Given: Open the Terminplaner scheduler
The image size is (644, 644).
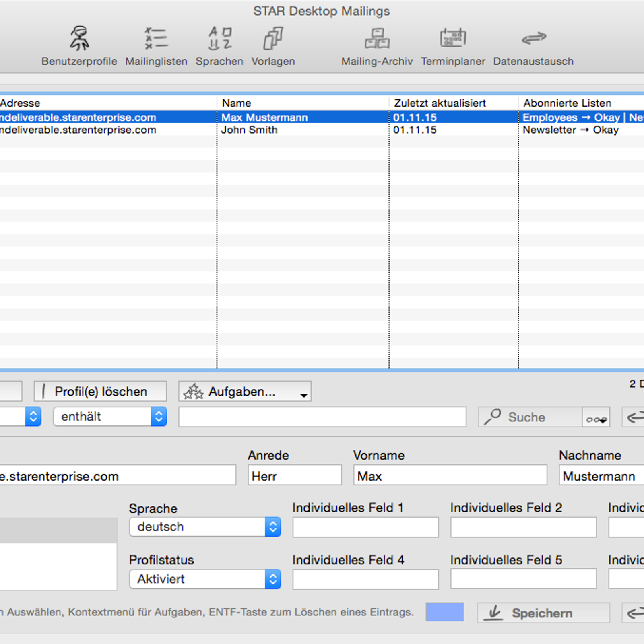Looking at the screenshot, I should (x=453, y=46).
